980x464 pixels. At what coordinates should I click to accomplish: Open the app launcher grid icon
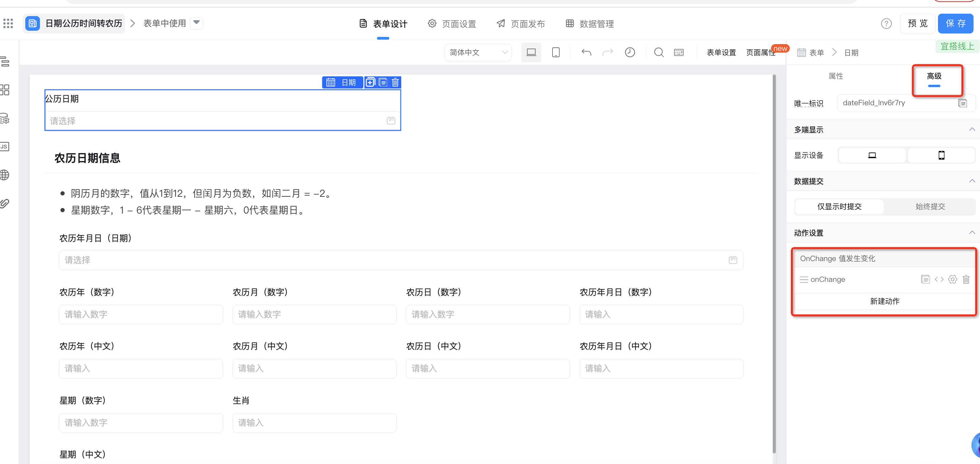[8, 24]
